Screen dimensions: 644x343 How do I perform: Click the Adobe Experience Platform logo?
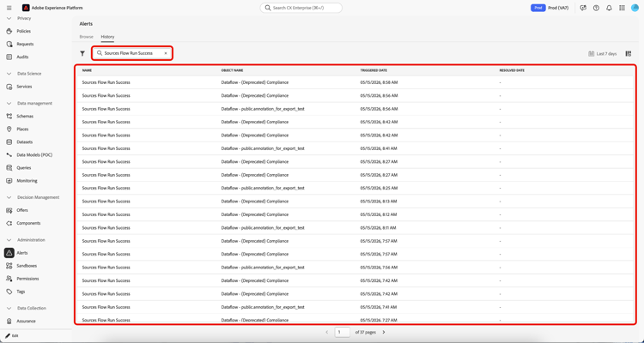26,8
